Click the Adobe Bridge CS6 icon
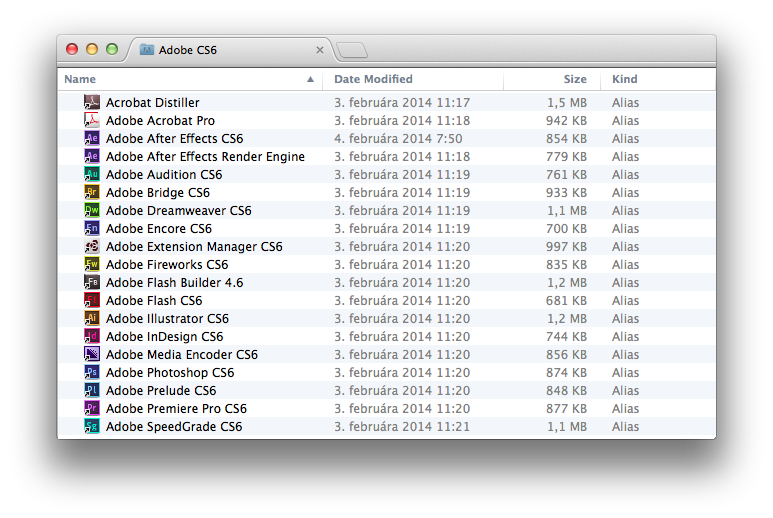Image resolution: width=773 pixels, height=518 pixels. pyautogui.click(x=92, y=192)
